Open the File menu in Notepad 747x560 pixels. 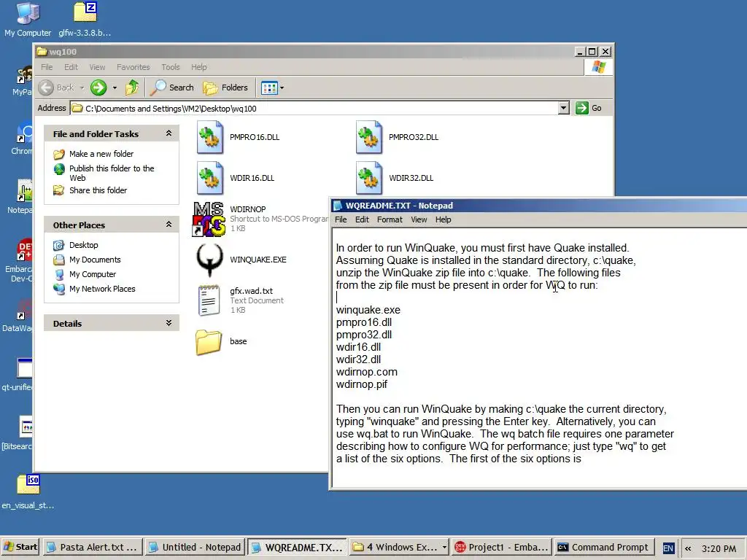pos(341,219)
